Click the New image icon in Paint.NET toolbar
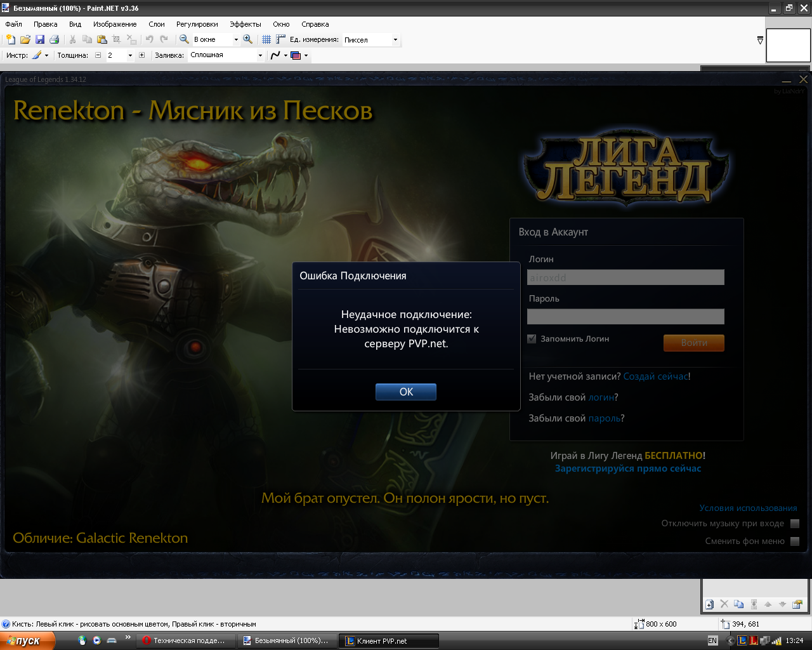812x650 pixels. coord(11,39)
